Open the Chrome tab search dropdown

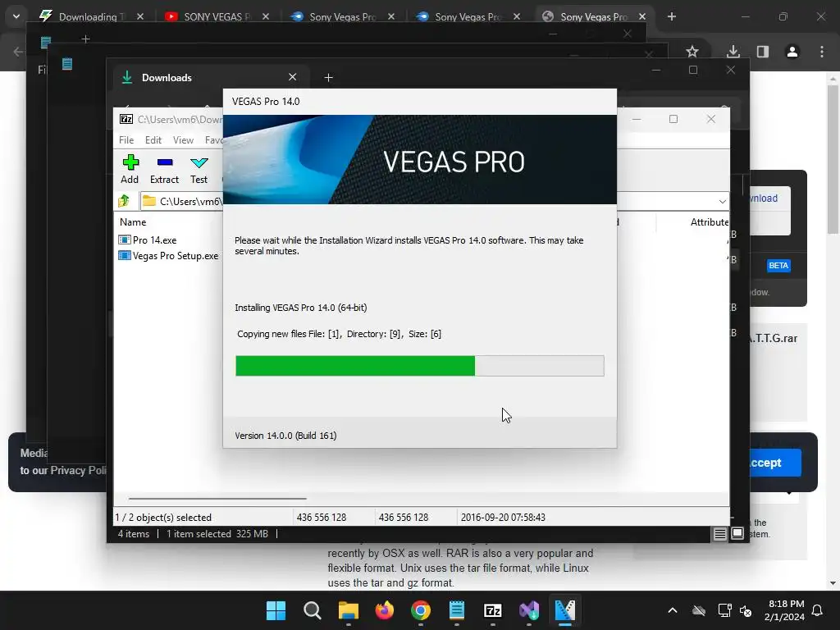tap(16, 16)
